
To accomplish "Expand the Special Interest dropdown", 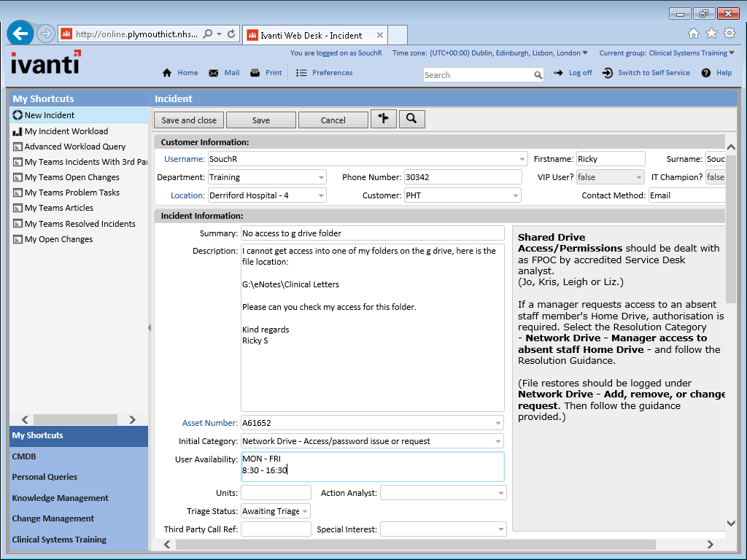I will [500, 529].
